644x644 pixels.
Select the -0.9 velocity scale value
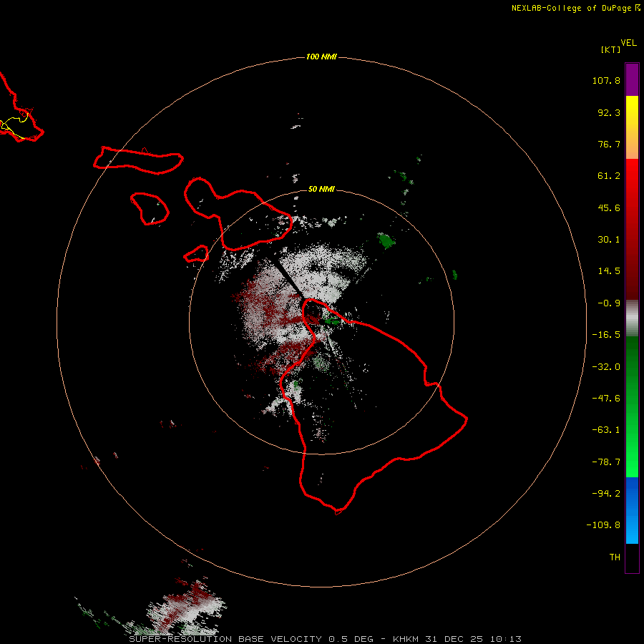[609, 303]
